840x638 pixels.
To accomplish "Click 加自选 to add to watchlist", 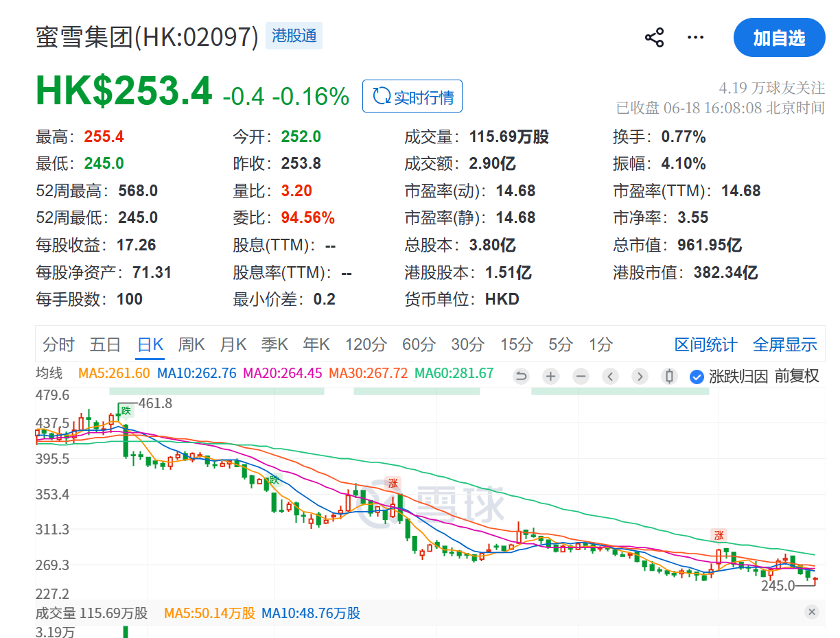I will (779, 38).
